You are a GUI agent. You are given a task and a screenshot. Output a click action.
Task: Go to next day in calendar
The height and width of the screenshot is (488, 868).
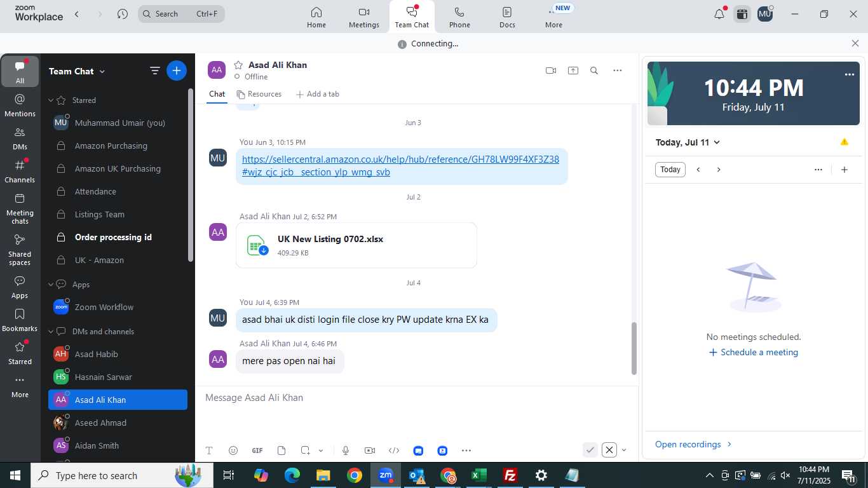[x=719, y=170]
